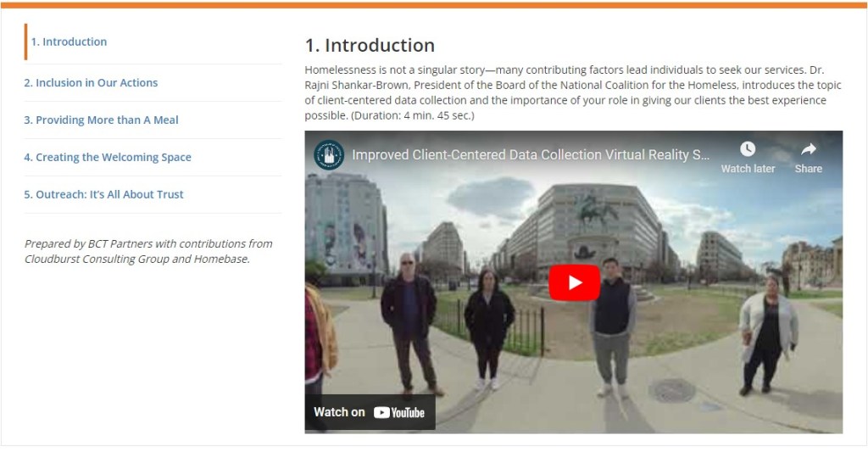
Task: Switch to Providing More than A Meal
Action: click(x=101, y=120)
